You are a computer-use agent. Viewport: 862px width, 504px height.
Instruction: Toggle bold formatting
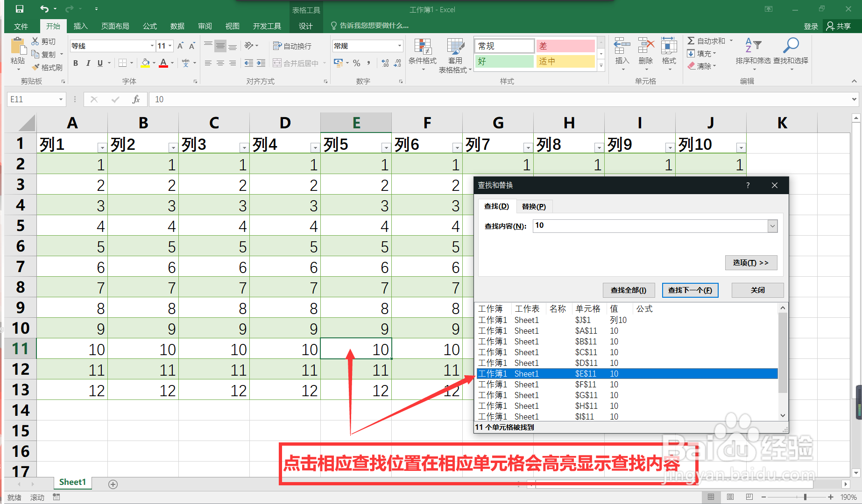pos(75,63)
